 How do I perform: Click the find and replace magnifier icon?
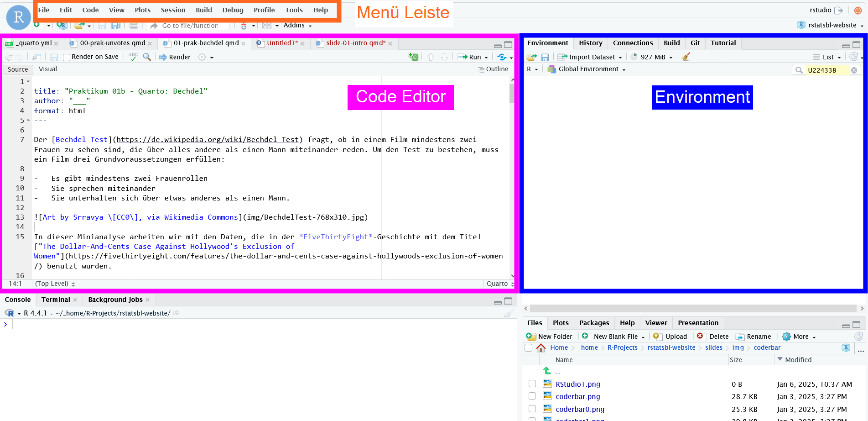tap(147, 57)
